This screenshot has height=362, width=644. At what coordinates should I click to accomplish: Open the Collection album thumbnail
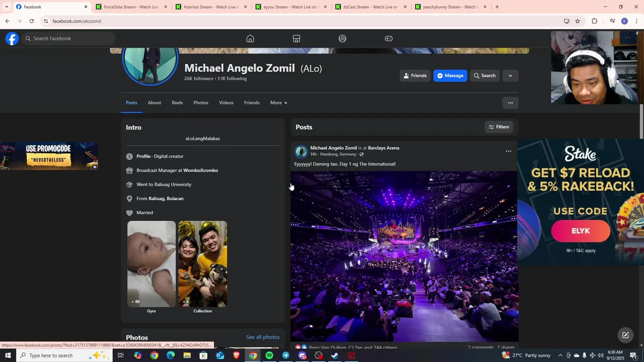coord(203,264)
